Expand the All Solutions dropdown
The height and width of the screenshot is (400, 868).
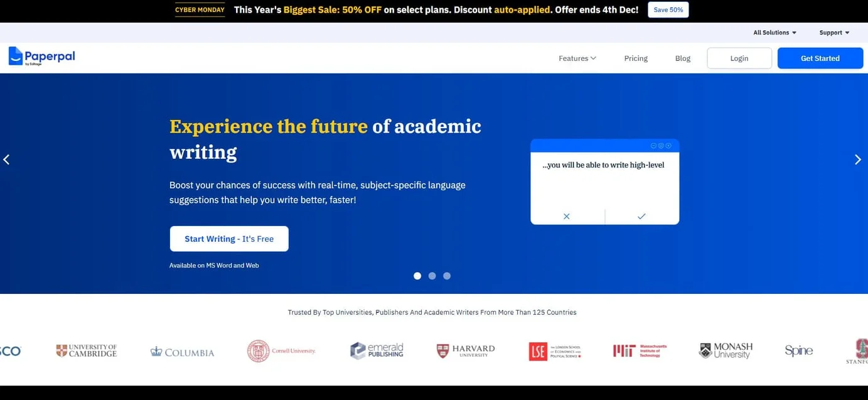coord(775,33)
